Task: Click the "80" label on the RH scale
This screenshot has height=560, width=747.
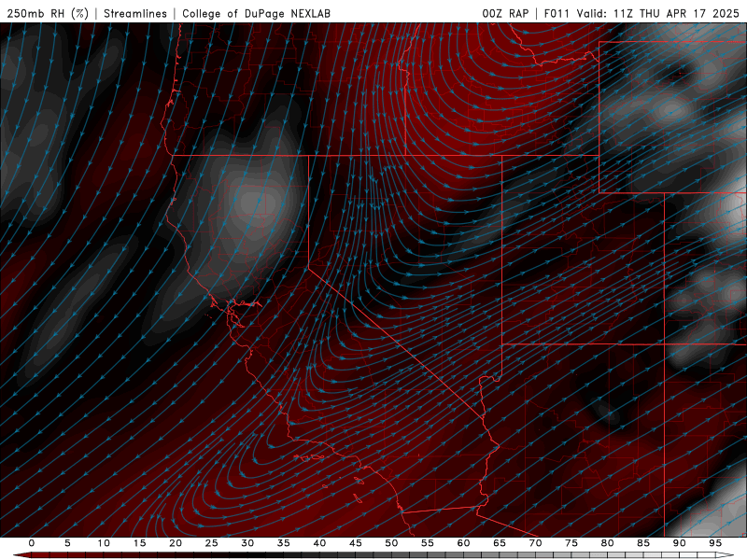Action: (x=608, y=543)
